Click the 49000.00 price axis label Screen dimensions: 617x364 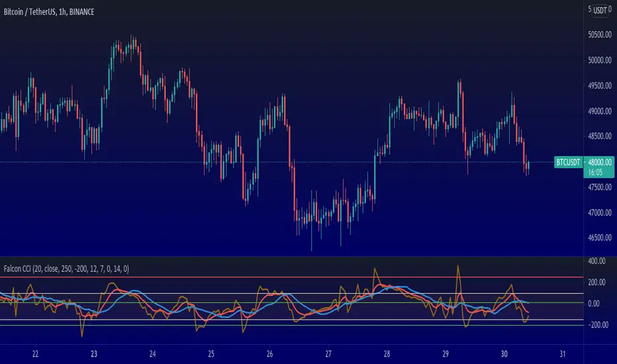click(600, 111)
